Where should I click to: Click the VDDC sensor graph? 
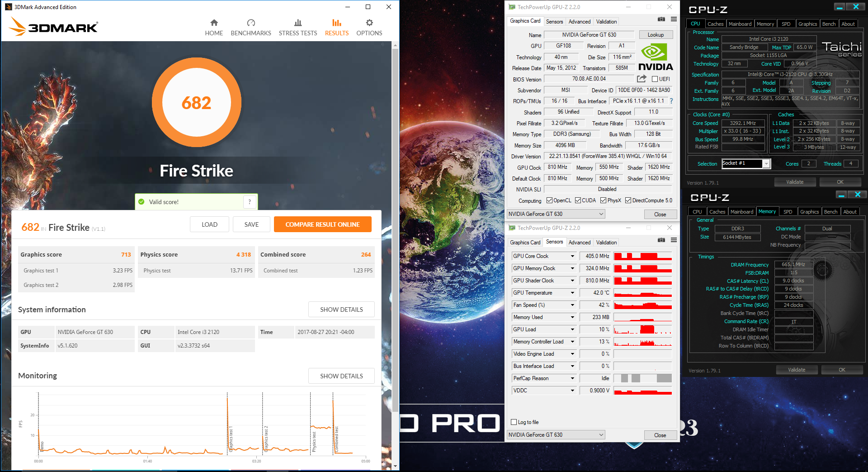point(642,391)
